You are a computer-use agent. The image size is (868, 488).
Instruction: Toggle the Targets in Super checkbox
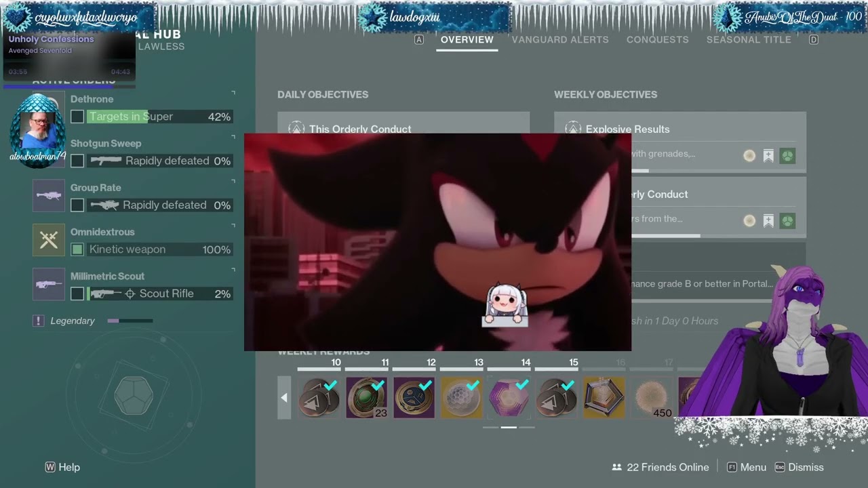pos(77,117)
